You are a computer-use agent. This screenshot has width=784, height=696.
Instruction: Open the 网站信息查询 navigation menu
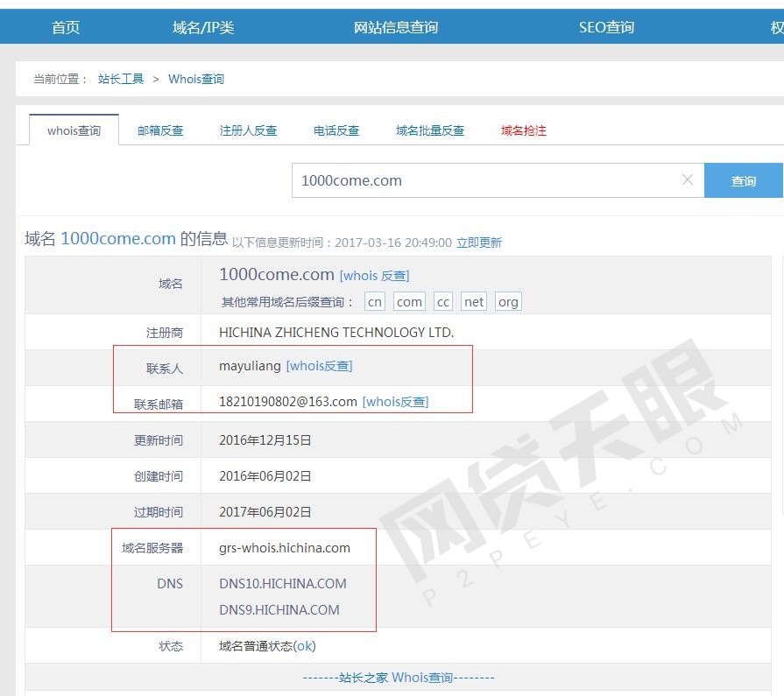pyautogui.click(x=396, y=27)
